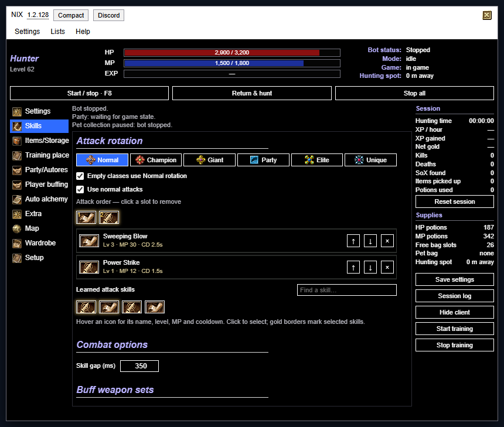Click Stop training button
504x427 pixels.
pyautogui.click(x=455, y=345)
